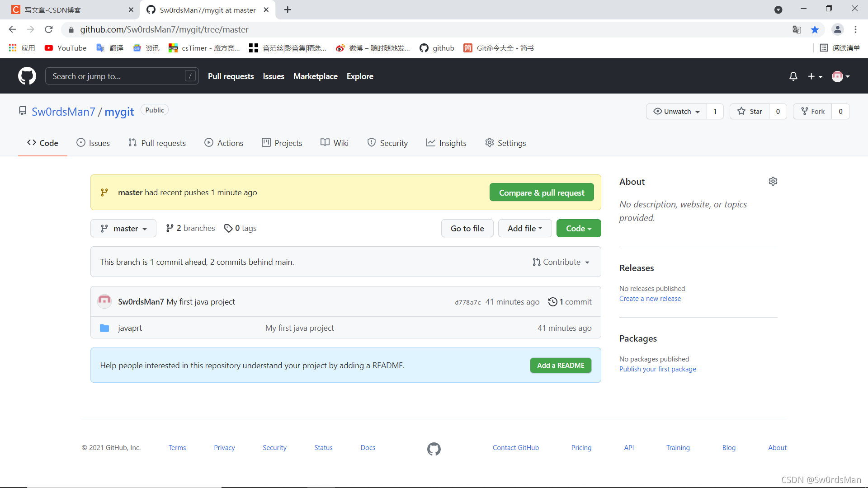This screenshot has height=488, width=868.
Task: Open the footer Contact GitHub link
Action: coord(515,448)
